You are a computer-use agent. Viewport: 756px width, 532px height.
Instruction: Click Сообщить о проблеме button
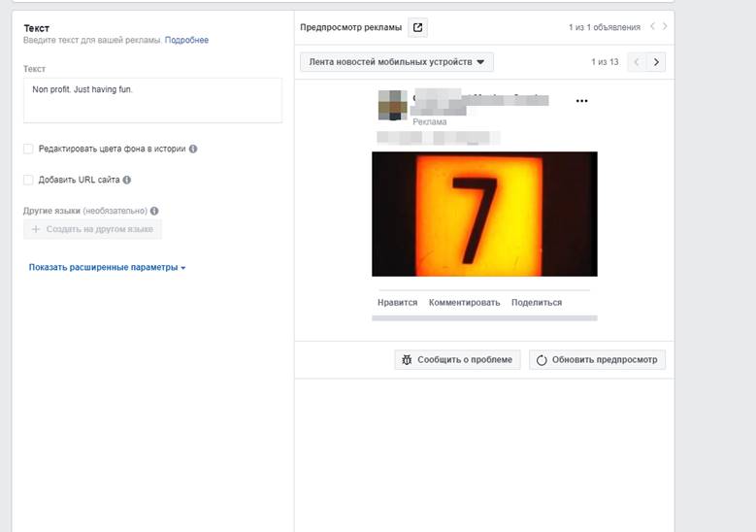coord(457,359)
